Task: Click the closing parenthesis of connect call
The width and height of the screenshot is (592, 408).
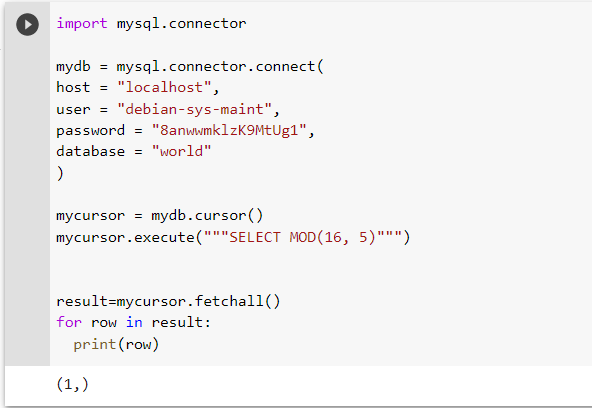Action: coord(60,174)
